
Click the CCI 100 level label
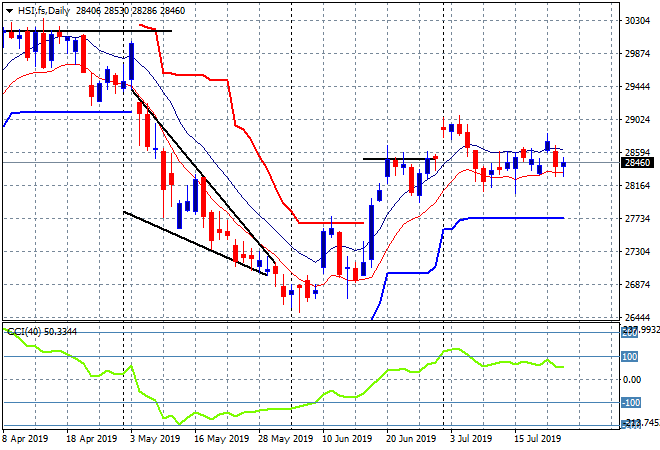click(x=630, y=356)
